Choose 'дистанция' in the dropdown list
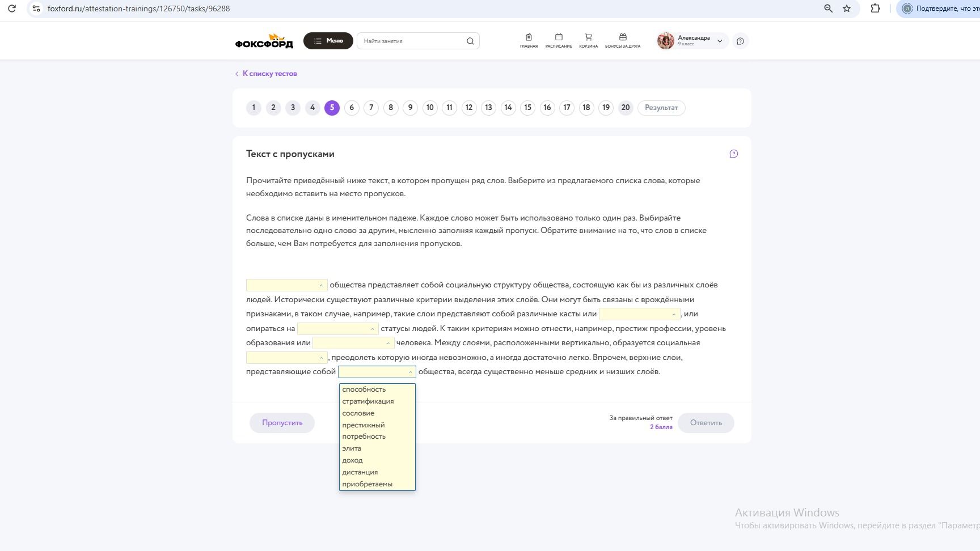Screen dimensions: 980x551 377,472
